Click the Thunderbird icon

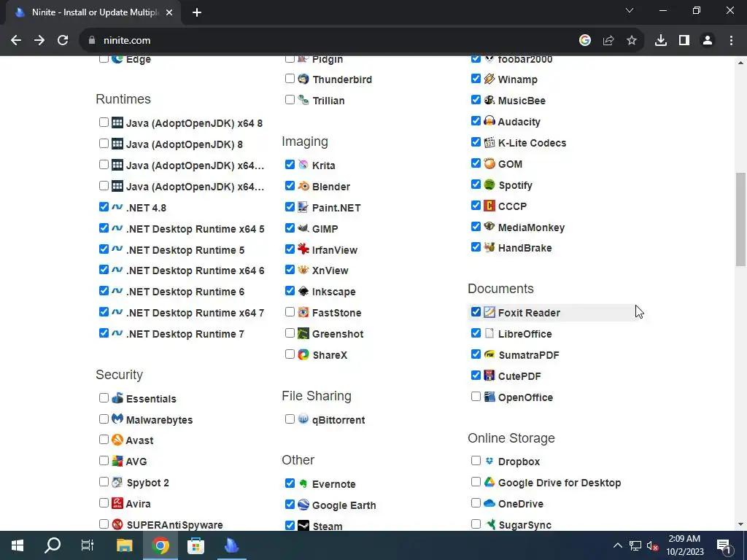coord(303,79)
